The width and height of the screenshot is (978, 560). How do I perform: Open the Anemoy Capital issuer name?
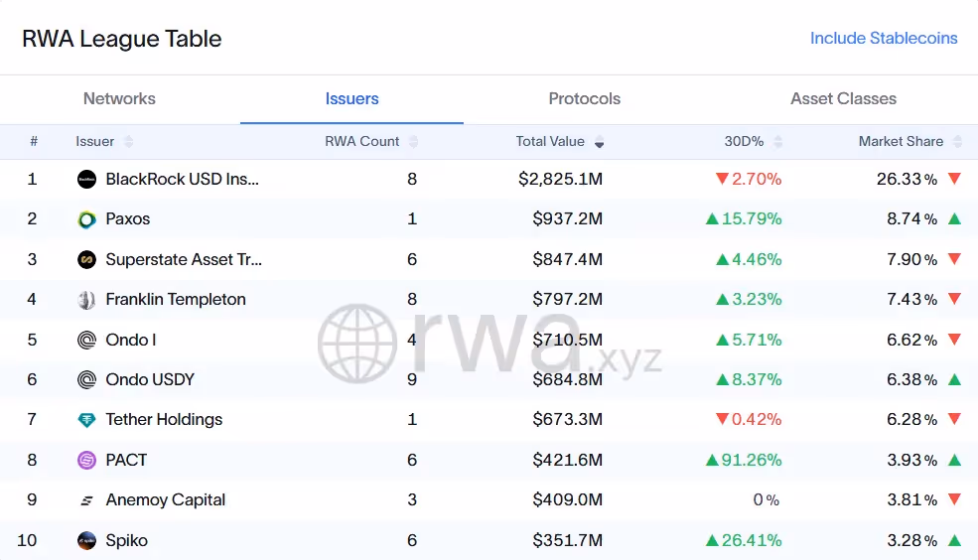coord(165,499)
